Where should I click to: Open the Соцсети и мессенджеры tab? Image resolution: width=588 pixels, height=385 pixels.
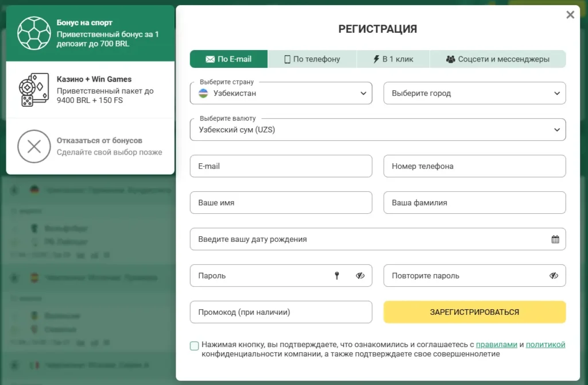click(x=498, y=59)
